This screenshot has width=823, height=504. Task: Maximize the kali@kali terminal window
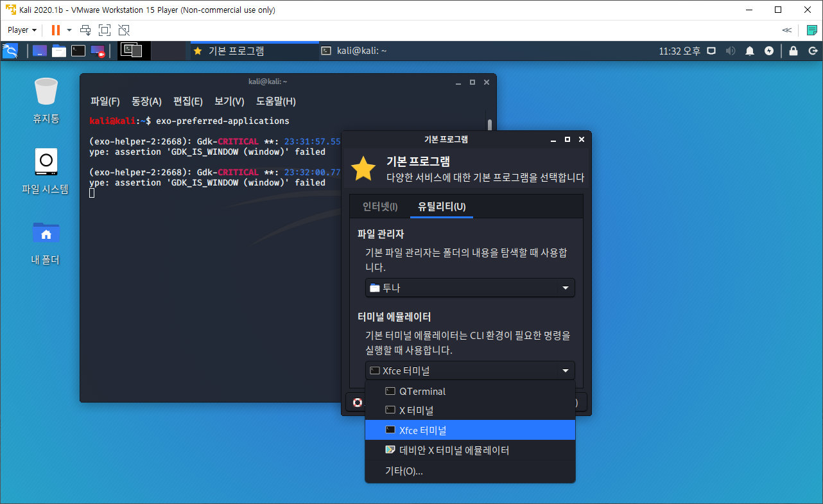(472, 82)
